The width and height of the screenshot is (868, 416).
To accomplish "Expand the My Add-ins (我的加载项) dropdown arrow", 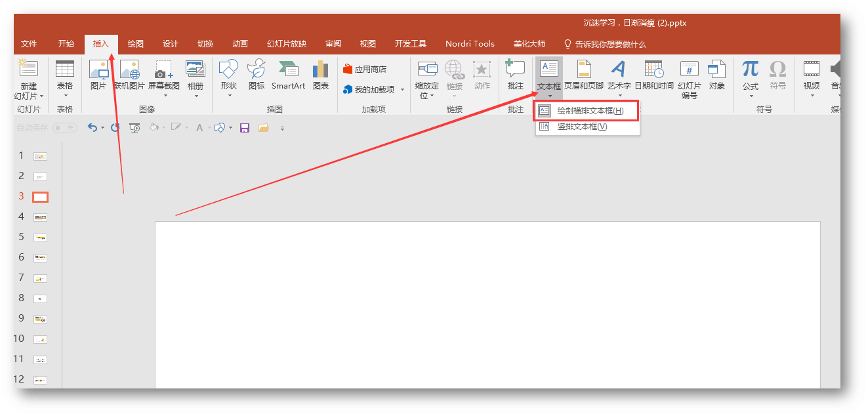I will coord(402,90).
